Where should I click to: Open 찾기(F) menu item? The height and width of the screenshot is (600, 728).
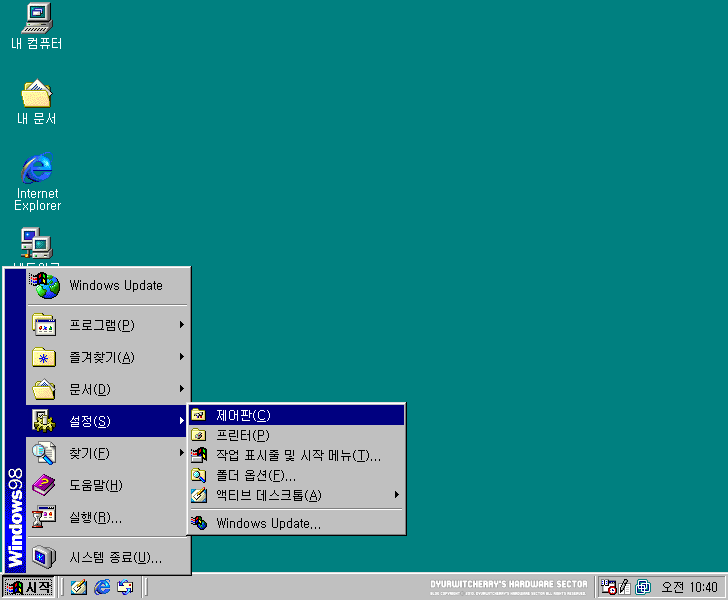click(x=108, y=453)
